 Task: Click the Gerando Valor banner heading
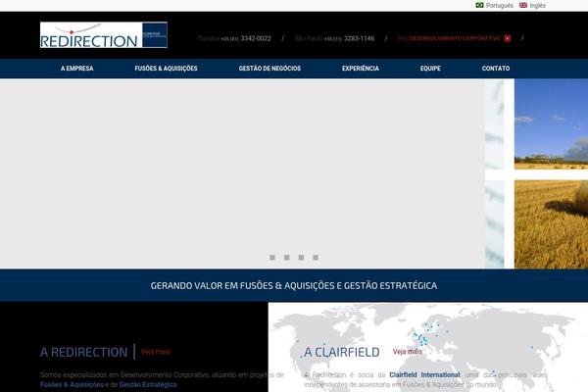tap(294, 286)
